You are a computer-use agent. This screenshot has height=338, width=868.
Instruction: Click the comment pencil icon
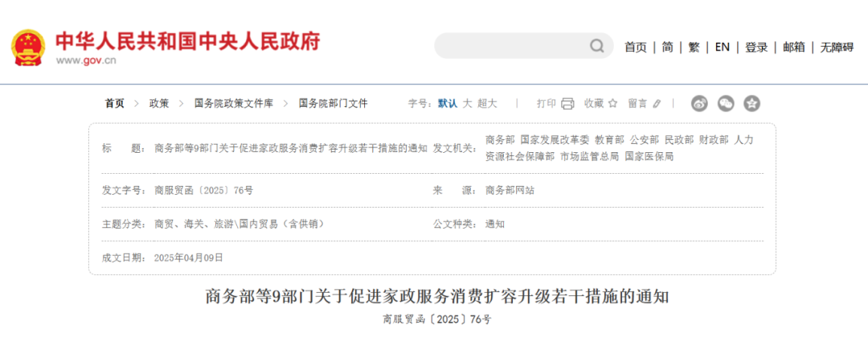657,103
